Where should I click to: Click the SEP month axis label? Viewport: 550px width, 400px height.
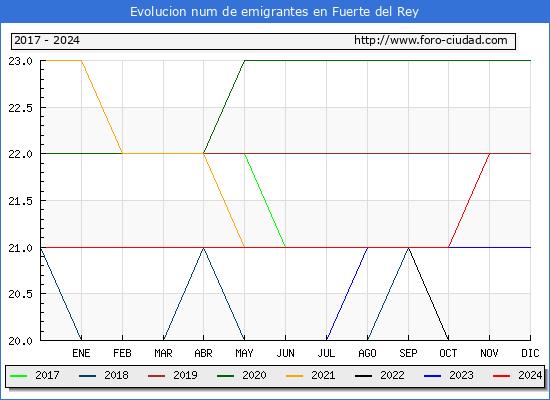coord(408,353)
